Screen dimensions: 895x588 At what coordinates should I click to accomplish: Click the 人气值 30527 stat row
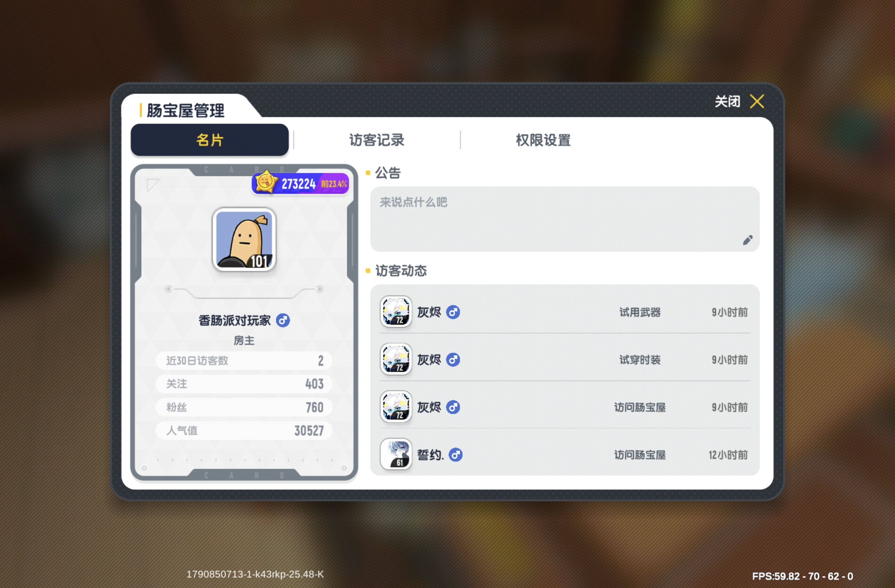coord(244,430)
